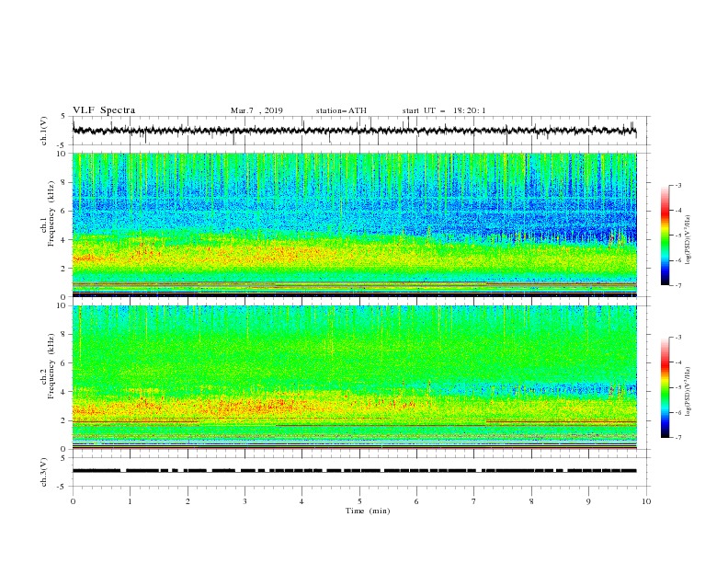Click time-axis tick label "2"

pyautogui.click(x=188, y=501)
